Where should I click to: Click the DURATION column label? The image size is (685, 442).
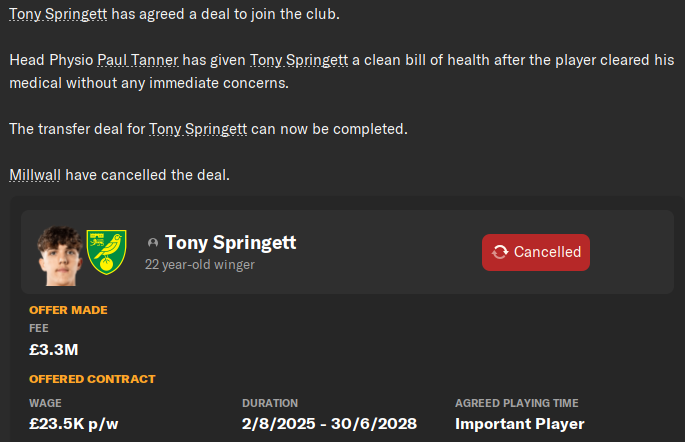[x=270, y=403]
